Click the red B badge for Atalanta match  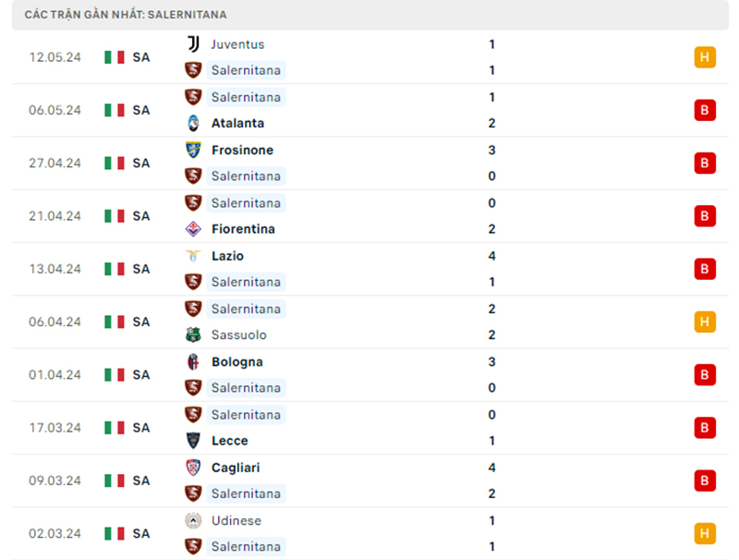point(706,110)
